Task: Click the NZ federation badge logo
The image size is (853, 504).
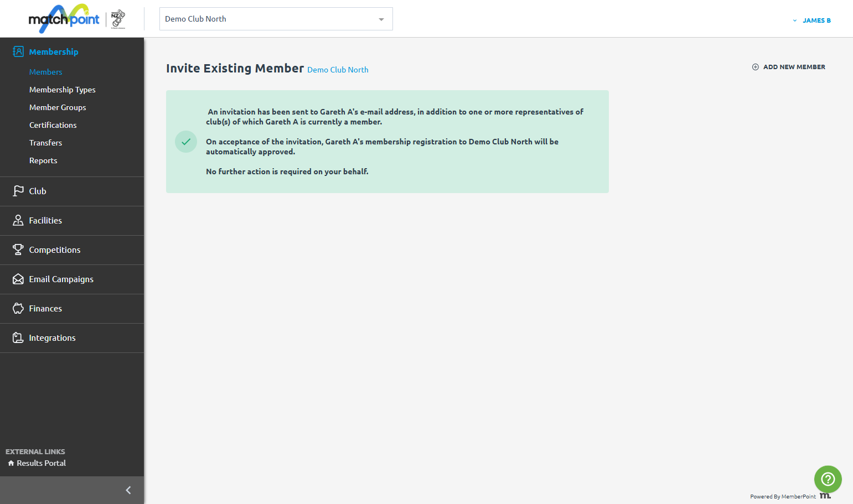Action: tap(118, 19)
